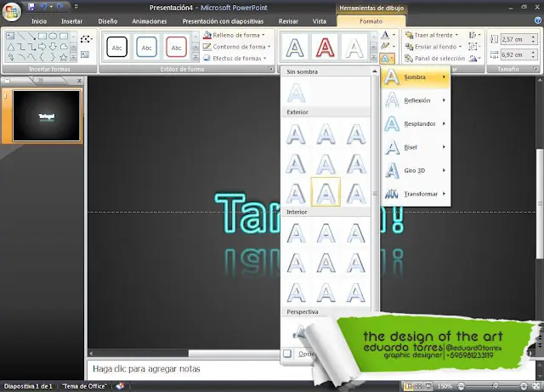
Task: Open the Resplandor submenu
Action: point(416,123)
